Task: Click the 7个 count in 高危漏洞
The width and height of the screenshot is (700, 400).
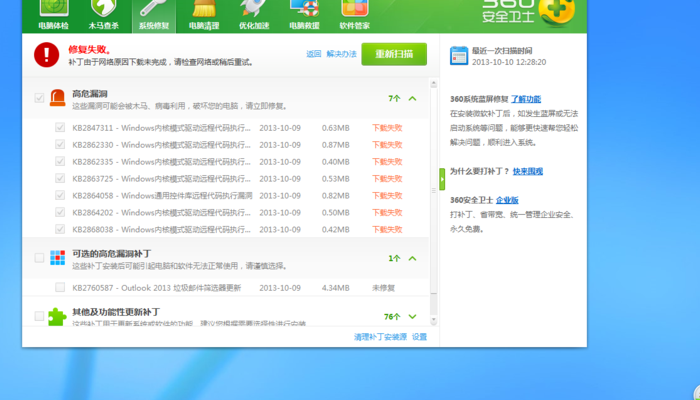Action: [x=394, y=98]
